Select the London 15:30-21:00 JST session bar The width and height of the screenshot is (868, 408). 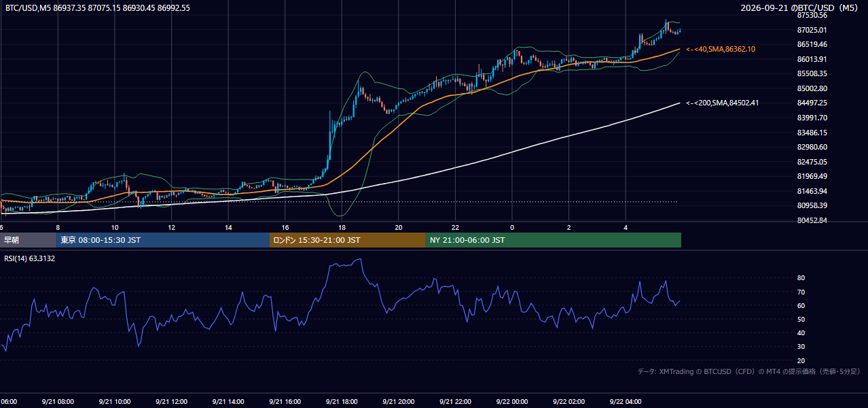[x=348, y=240]
